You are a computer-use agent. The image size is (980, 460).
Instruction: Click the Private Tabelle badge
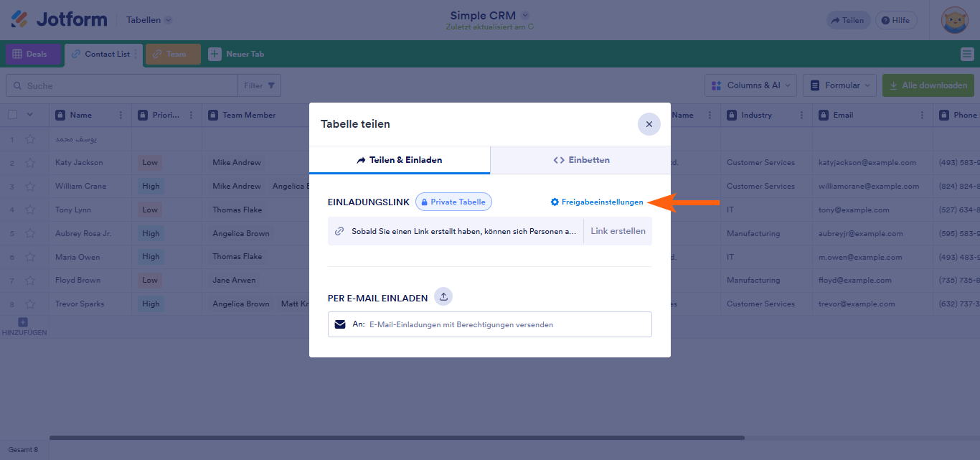coord(453,202)
